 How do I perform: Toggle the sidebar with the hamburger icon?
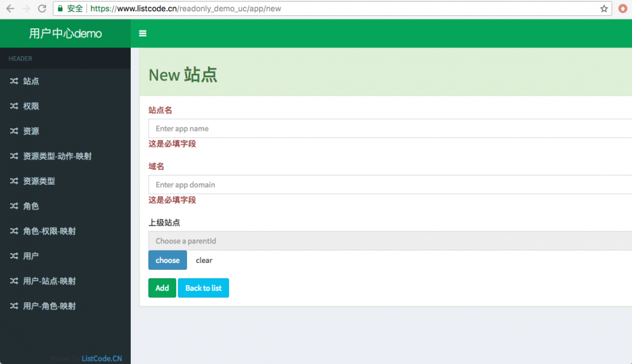[142, 33]
